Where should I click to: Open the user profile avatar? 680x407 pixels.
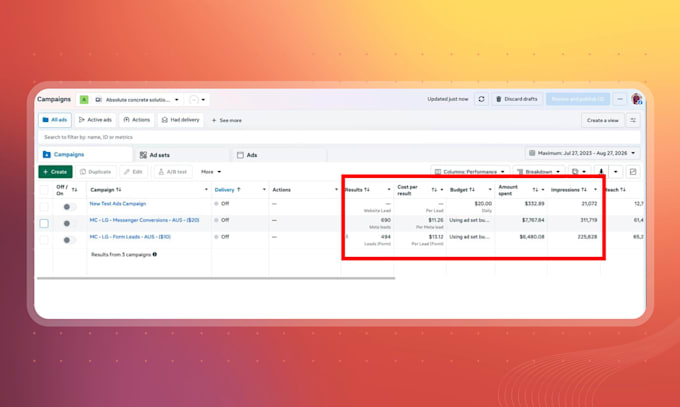click(x=637, y=99)
